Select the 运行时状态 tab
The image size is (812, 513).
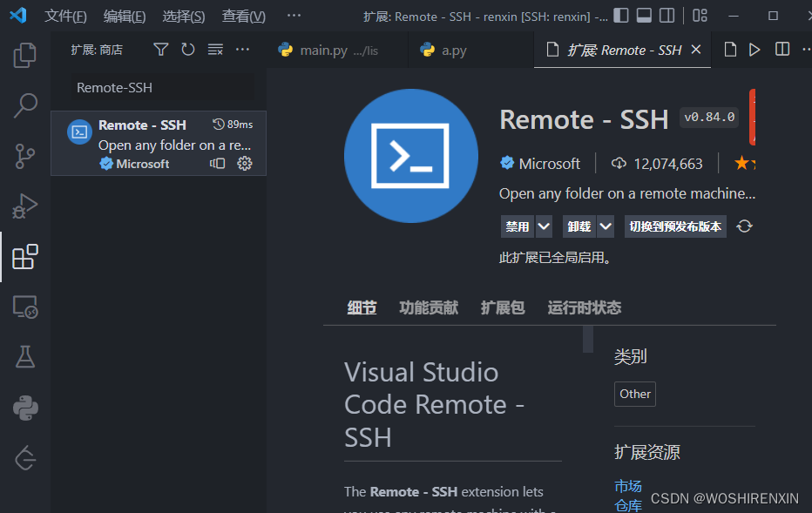pyautogui.click(x=584, y=308)
